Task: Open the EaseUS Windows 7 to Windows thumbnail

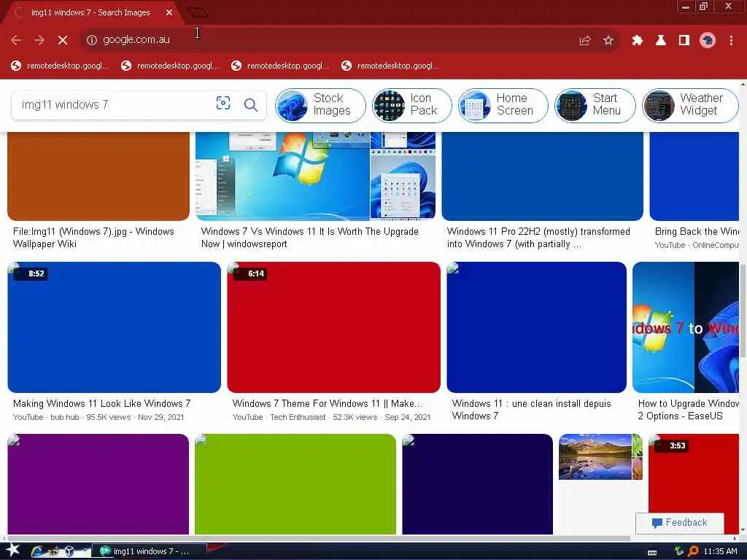Action: [x=686, y=327]
